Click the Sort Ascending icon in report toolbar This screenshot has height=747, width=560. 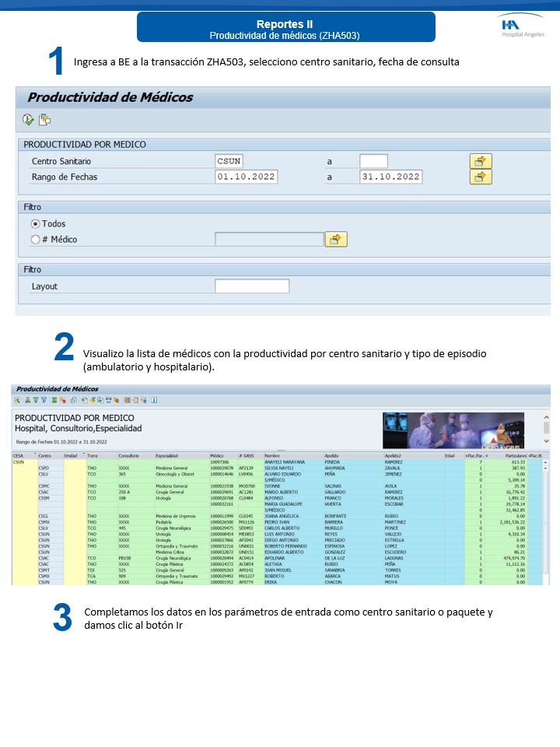tap(27, 400)
